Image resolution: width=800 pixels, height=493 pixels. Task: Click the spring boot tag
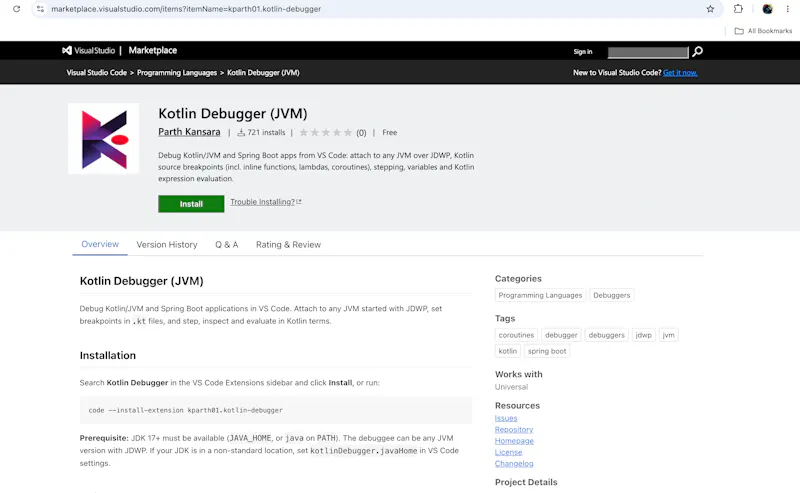547,351
